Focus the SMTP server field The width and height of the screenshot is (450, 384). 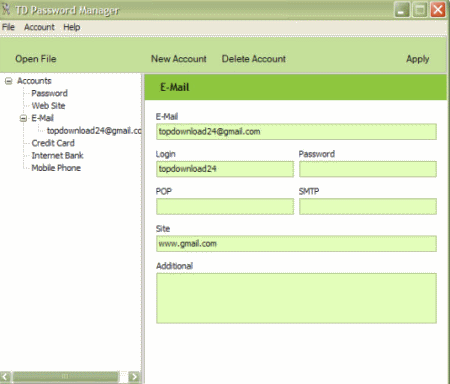368,206
